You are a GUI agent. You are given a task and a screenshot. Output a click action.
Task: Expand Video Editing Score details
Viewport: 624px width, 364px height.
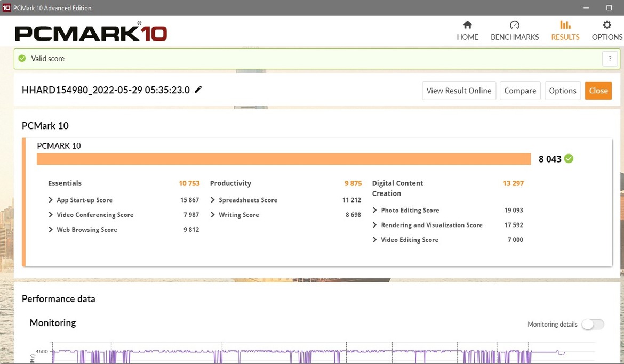374,239
